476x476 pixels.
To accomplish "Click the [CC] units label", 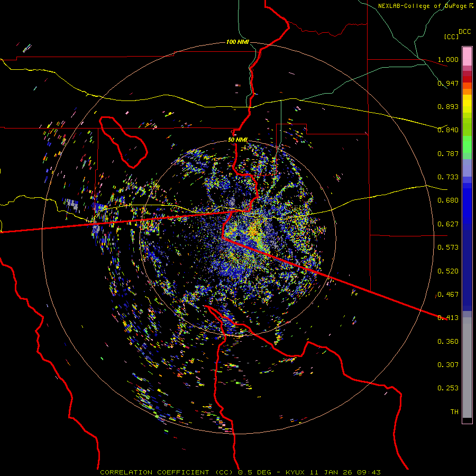I will pos(452,36).
